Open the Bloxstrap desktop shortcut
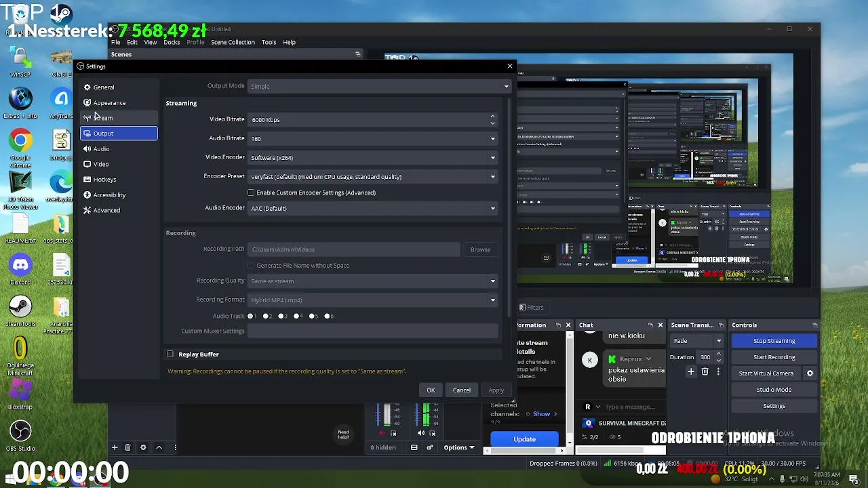This screenshot has width=868, height=488. click(20, 395)
